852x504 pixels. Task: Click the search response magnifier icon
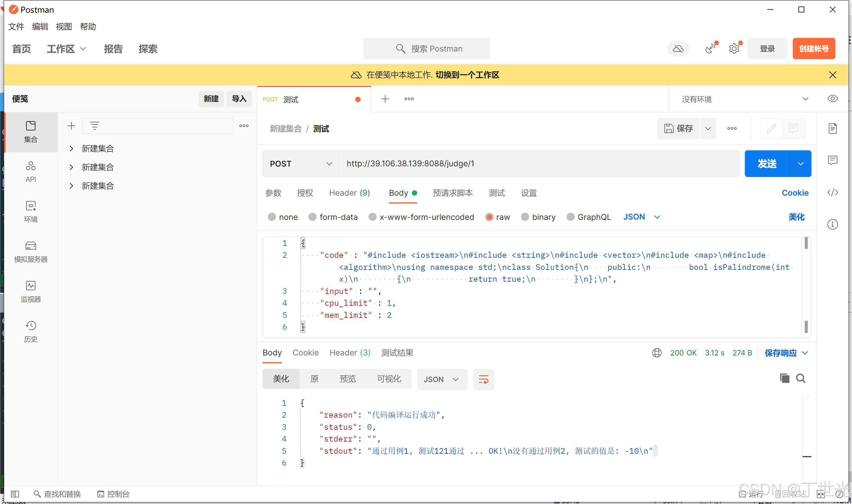point(800,378)
